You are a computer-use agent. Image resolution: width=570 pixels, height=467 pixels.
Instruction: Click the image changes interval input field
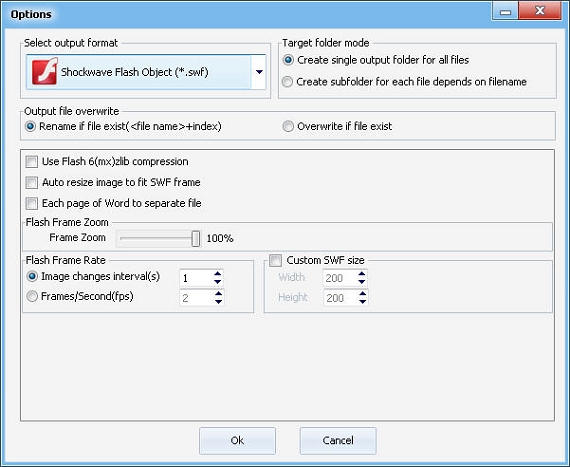pos(196,278)
